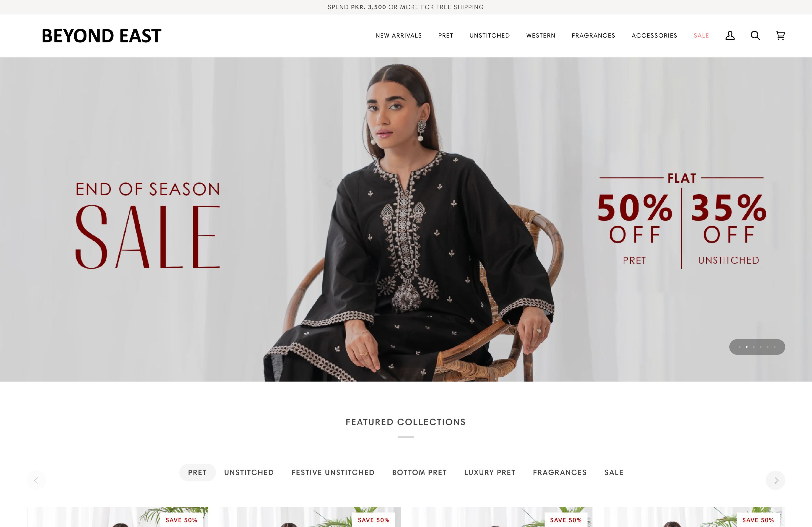Select the Festive Unstitched collection tab
This screenshot has width=812, height=527.
[x=333, y=473]
